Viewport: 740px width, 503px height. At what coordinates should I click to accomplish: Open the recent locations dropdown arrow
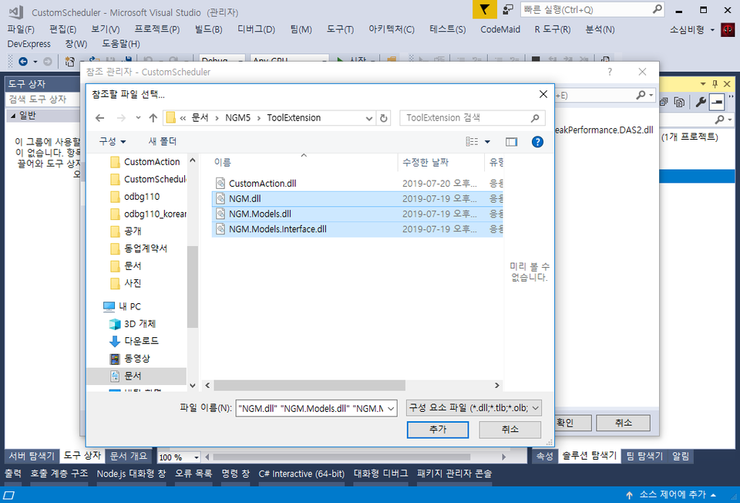(138, 118)
